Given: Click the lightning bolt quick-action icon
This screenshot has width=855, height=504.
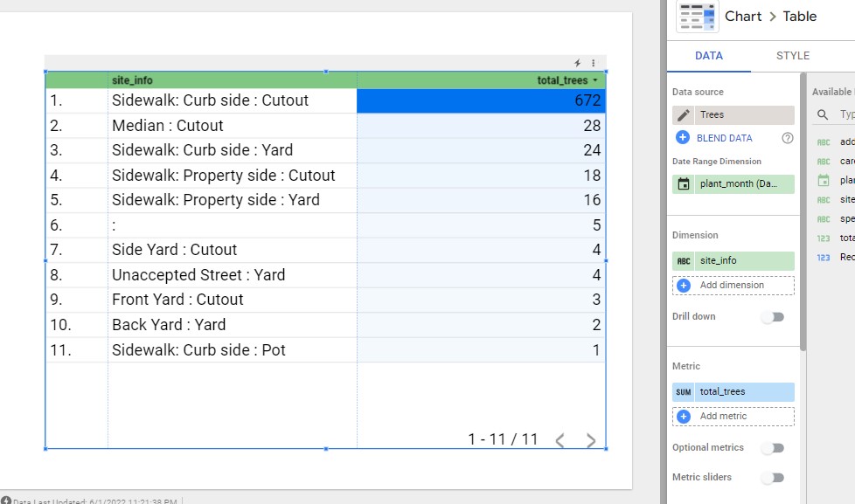Looking at the screenshot, I should (x=578, y=63).
